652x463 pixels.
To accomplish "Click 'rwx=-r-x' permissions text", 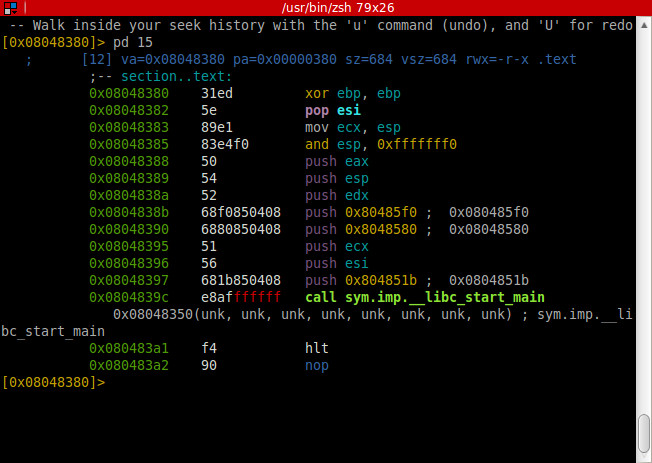I will tap(497, 59).
